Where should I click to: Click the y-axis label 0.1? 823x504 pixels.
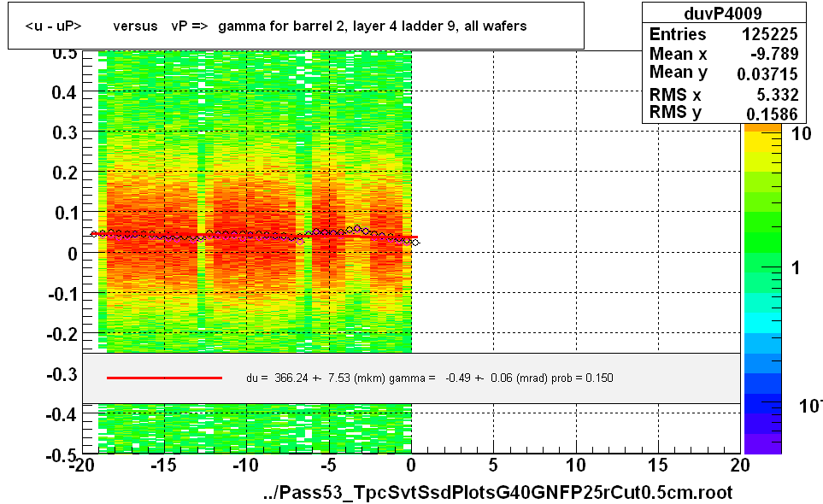[65, 214]
